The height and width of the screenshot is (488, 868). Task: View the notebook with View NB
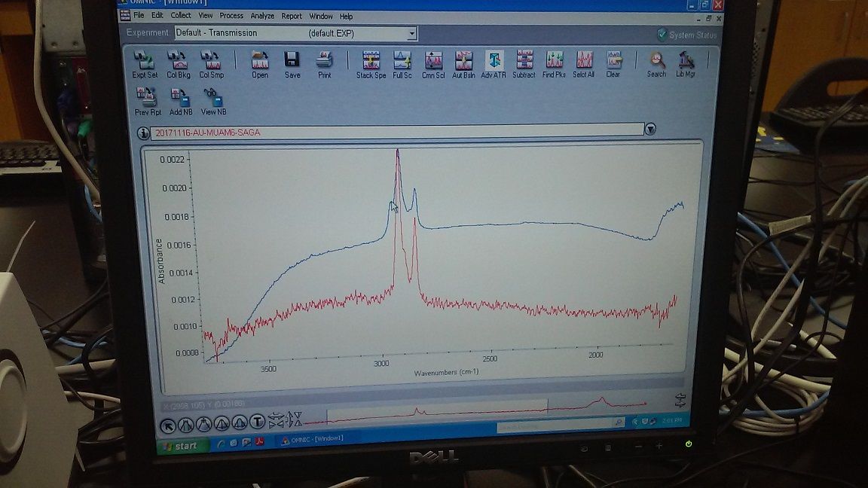pyautogui.click(x=213, y=102)
